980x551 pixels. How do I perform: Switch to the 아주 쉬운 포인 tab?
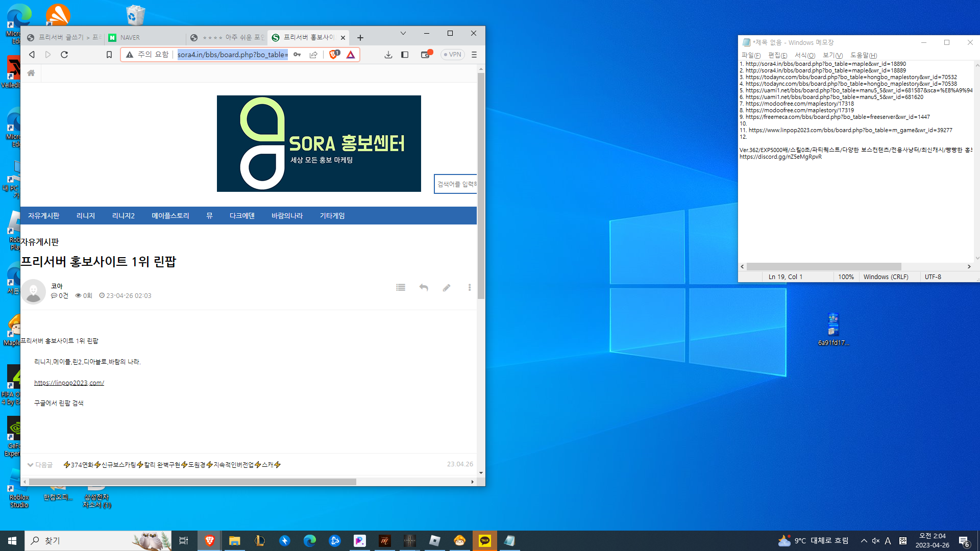(x=227, y=38)
